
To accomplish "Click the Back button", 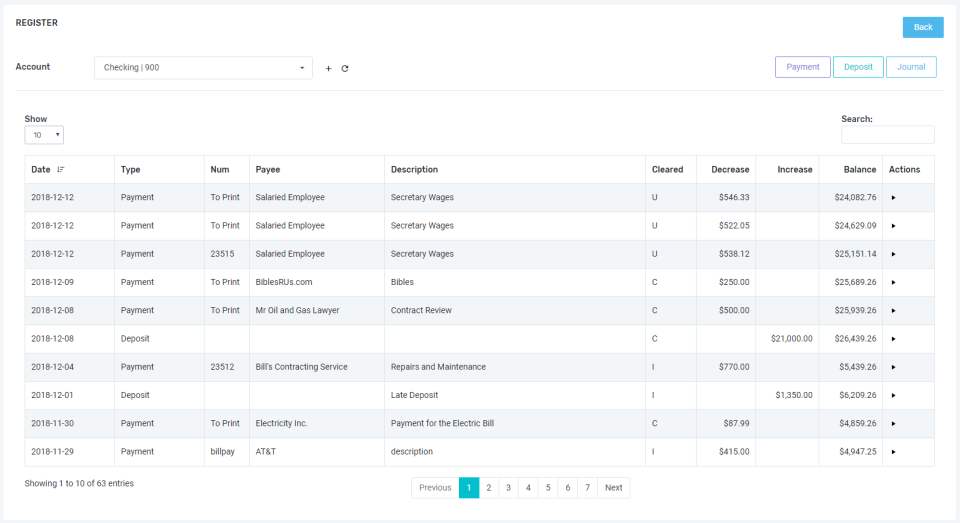I will coord(923,27).
